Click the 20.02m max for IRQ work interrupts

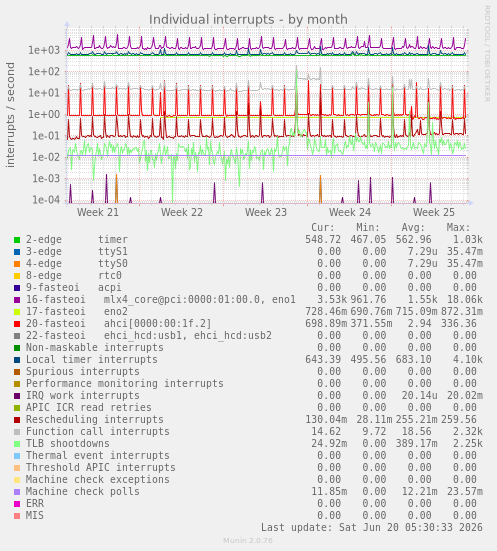coord(465,396)
